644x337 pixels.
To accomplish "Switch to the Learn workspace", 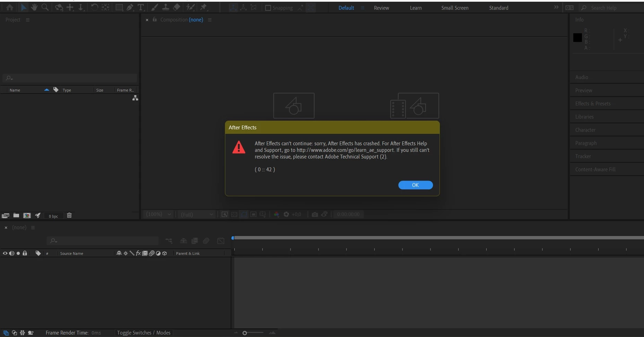I will (416, 8).
